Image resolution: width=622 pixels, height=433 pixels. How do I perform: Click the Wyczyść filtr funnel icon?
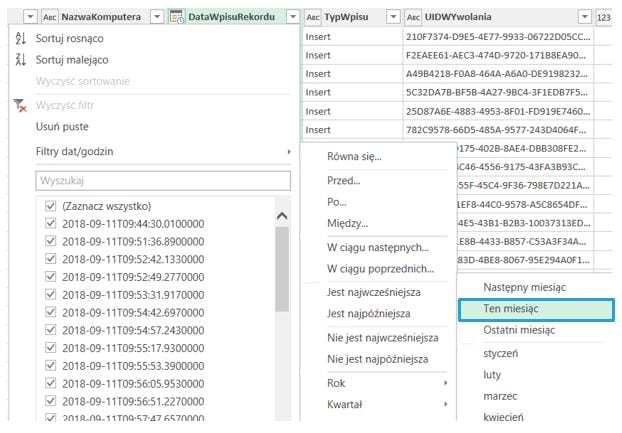pyautogui.click(x=21, y=105)
